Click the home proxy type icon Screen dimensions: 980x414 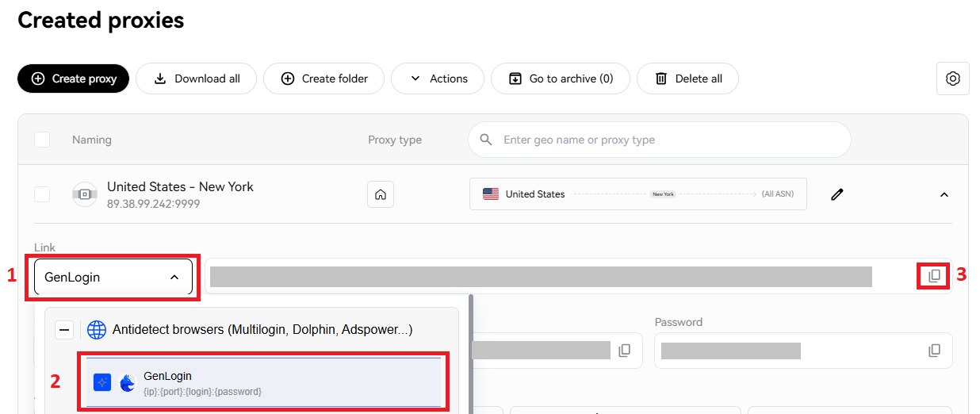tap(381, 194)
